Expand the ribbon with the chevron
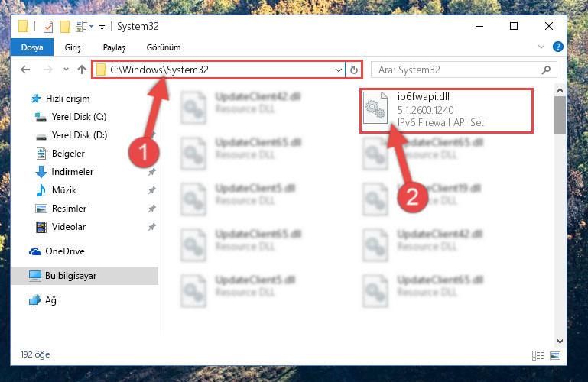Image resolution: width=588 pixels, height=382 pixels. point(541,47)
